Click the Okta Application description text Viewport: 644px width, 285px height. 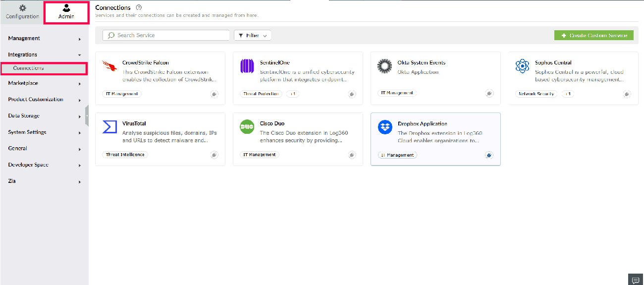[418, 72]
